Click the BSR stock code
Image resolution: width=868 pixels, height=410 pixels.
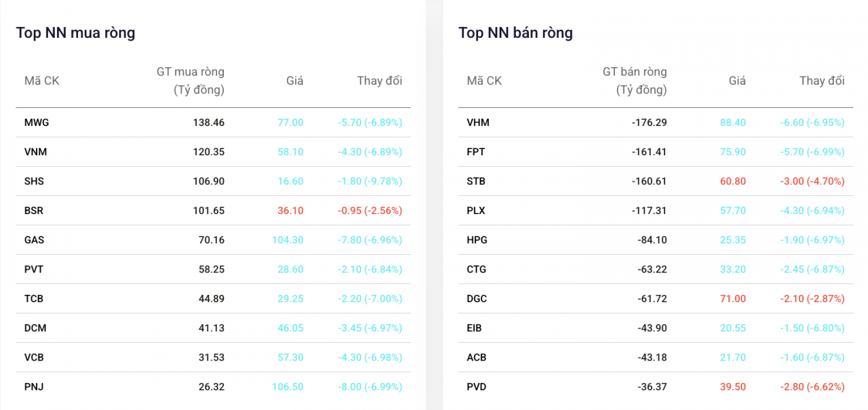tap(34, 211)
